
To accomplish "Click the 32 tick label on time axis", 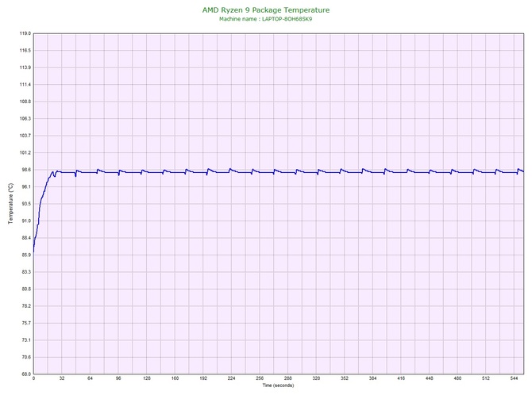I will click(x=62, y=378).
